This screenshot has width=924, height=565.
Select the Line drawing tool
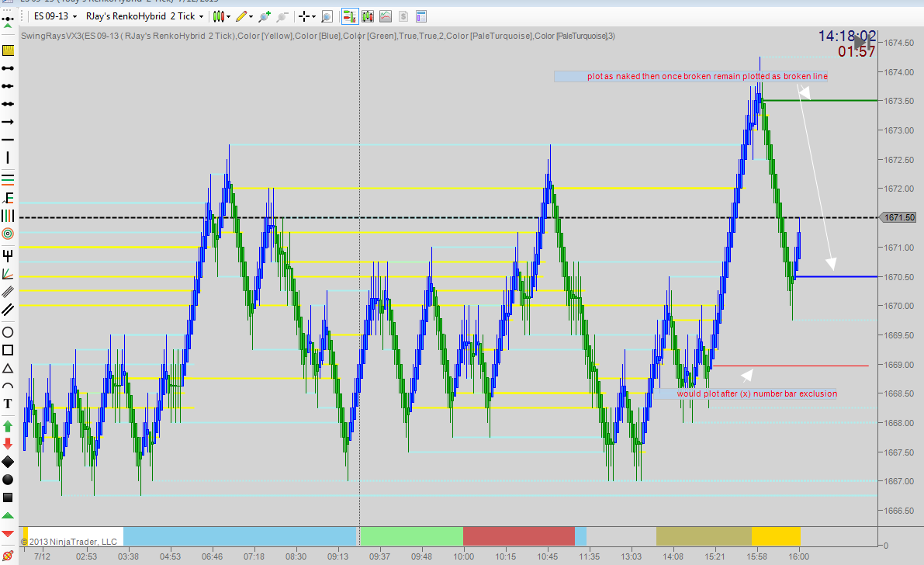coord(8,68)
